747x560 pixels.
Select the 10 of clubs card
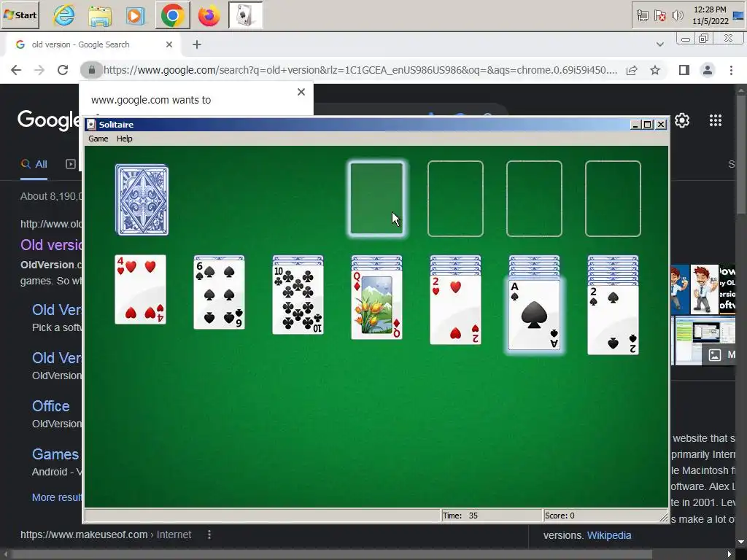(x=298, y=300)
